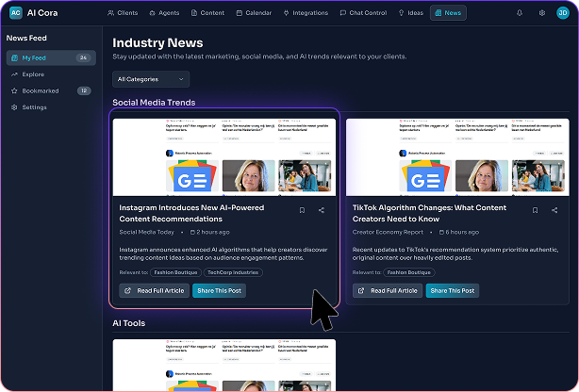Select Explore in the sidebar
Image resolution: width=579 pixels, height=392 pixels.
click(x=33, y=73)
